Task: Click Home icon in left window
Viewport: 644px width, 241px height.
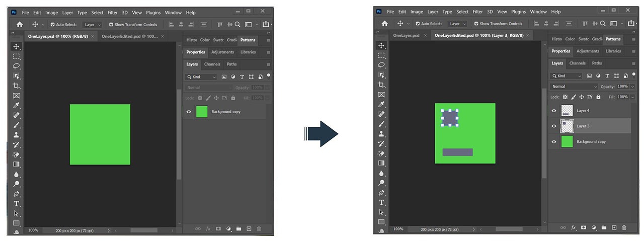Action: click(x=19, y=24)
